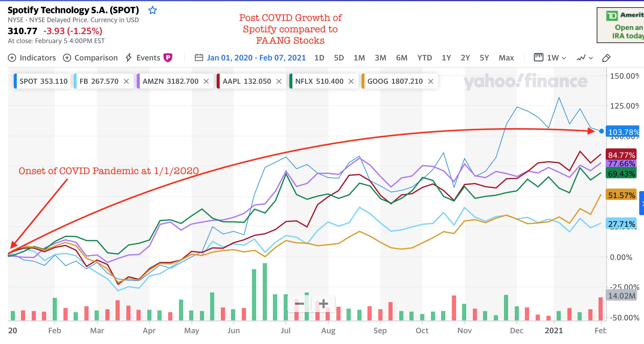The height and width of the screenshot is (344, 644).
Task: Click the Comparison plus icon
Action: click(67, 58)
